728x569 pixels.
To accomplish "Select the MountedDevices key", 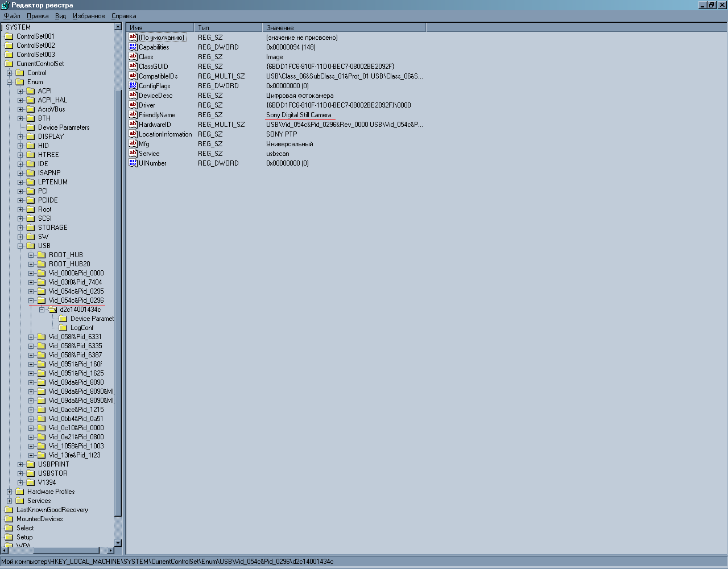I will pyautogui.click(x=39, y=519).
